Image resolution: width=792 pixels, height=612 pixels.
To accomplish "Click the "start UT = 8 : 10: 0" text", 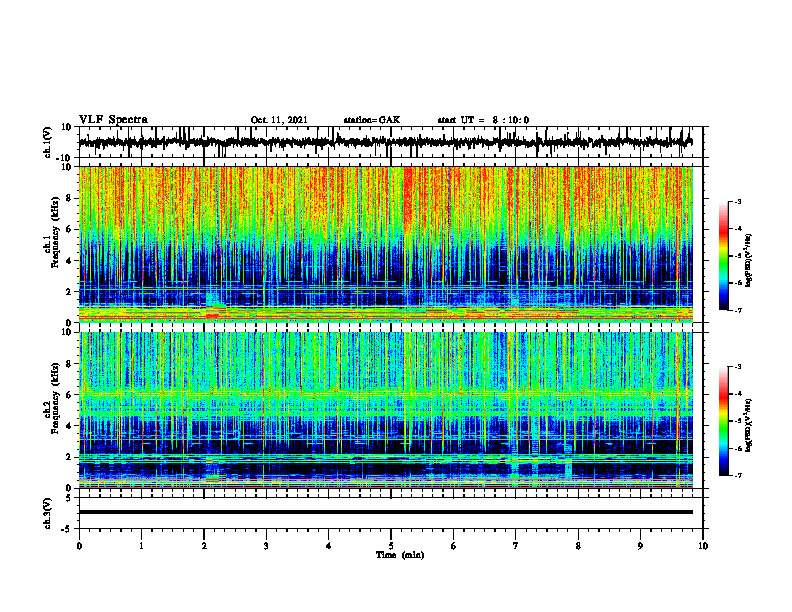I will point(483,120).
